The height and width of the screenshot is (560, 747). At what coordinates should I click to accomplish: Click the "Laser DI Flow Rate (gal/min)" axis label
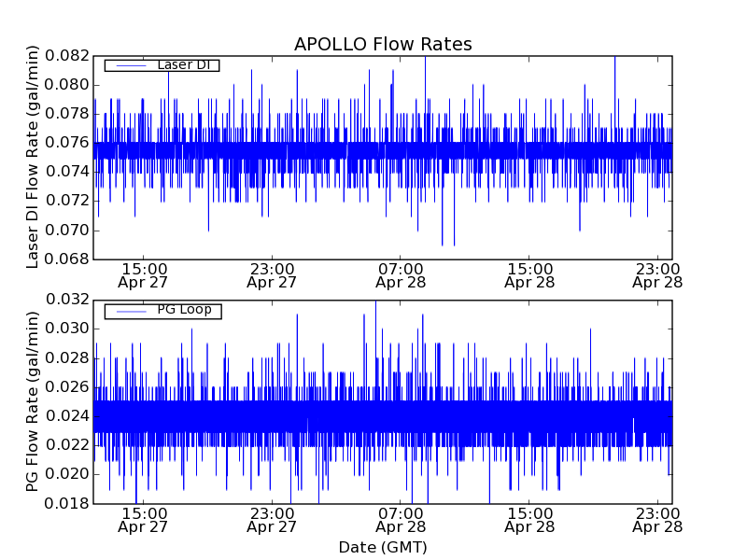pos(32,157)
